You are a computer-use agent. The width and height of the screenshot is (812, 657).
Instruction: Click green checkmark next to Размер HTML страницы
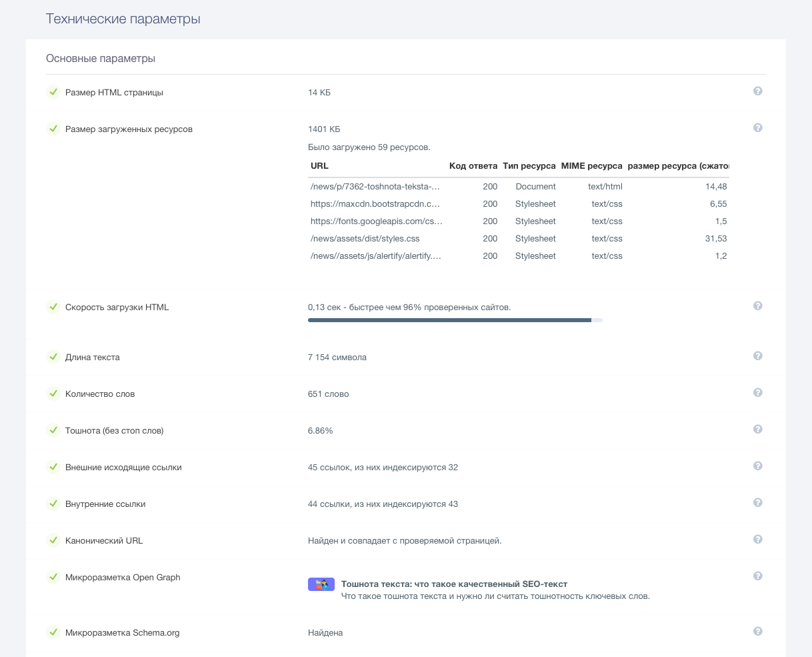53,92
